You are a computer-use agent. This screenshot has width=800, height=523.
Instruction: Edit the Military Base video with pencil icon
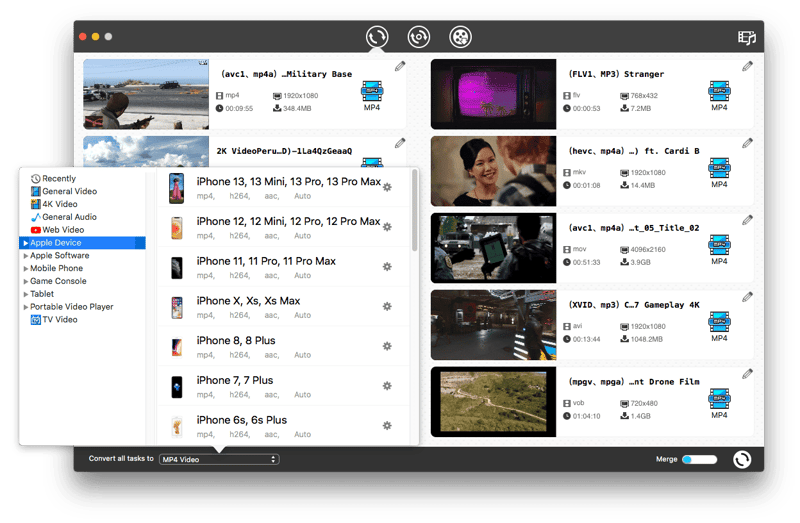point(400,67)
